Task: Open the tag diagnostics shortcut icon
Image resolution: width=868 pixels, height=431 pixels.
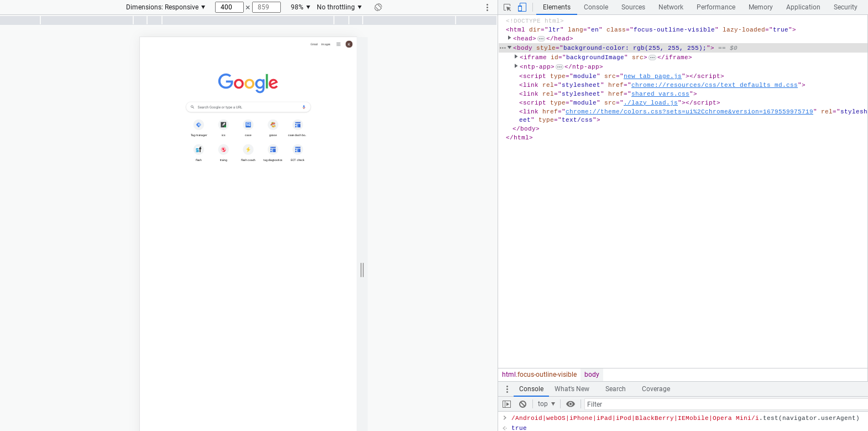Action: click(x=273, y=149)
